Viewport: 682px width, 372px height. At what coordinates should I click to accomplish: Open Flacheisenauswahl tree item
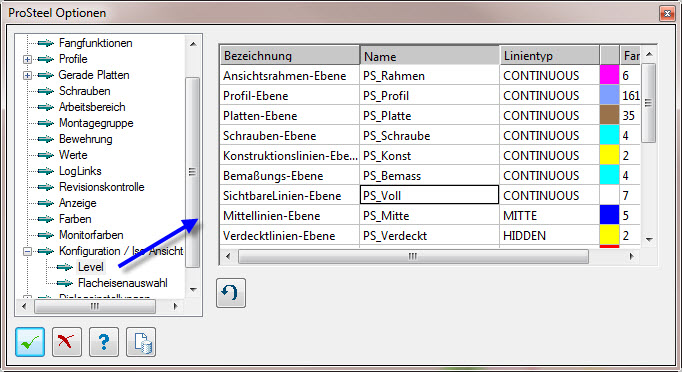click(123, 283)
